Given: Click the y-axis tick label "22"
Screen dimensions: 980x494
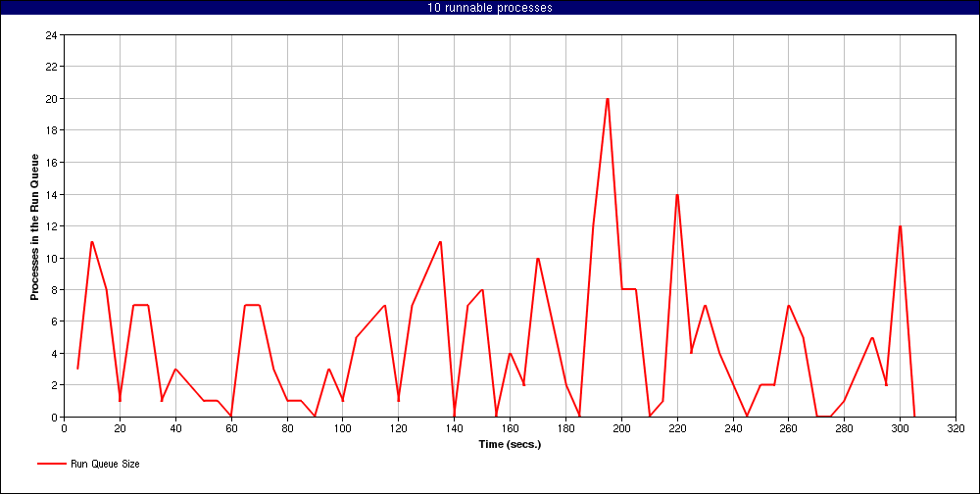Looking at the screenshot, I should pyautogui.click(x=51, y=67).
